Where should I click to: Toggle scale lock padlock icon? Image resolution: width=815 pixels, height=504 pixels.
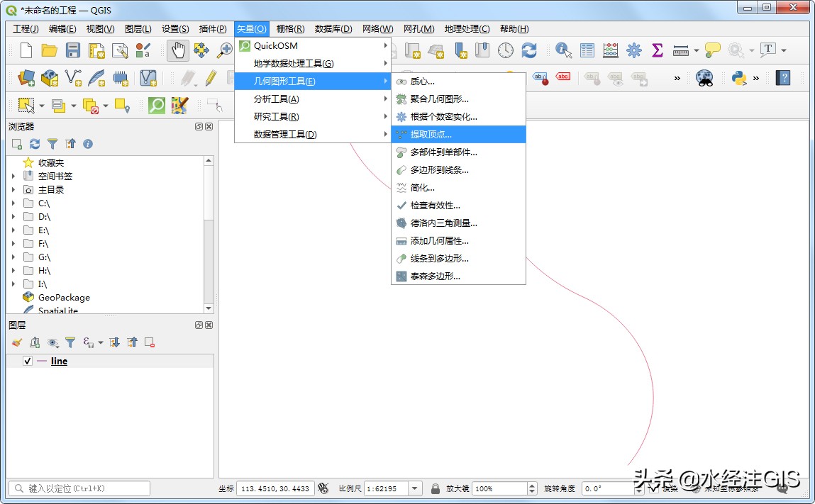436,488
